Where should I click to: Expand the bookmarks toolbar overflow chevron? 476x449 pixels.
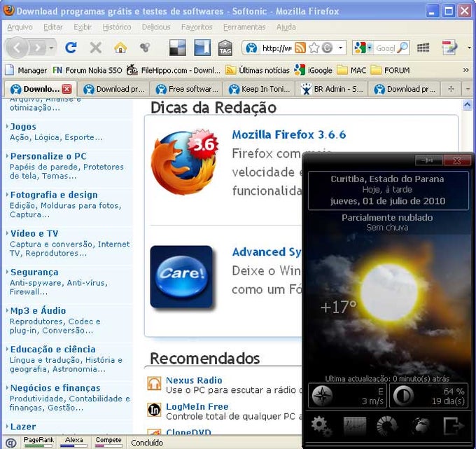[465, 70]
